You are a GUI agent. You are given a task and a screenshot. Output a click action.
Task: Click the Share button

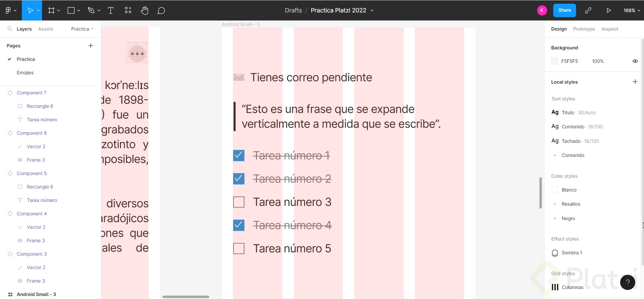(565, 10)
